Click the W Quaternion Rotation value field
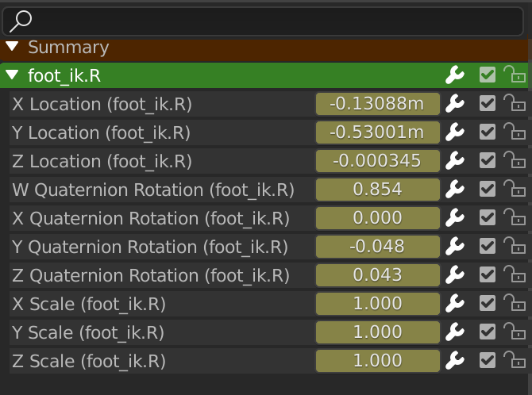This screenshot has width=532, height=395. tap(377, 190)
